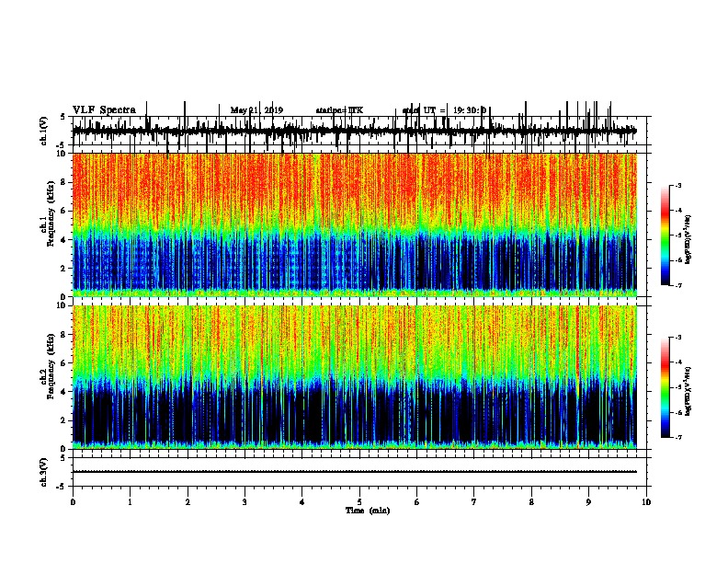Click the "5" tick on the time axis
The image size is (728, 563).
(x=359, y=502)
